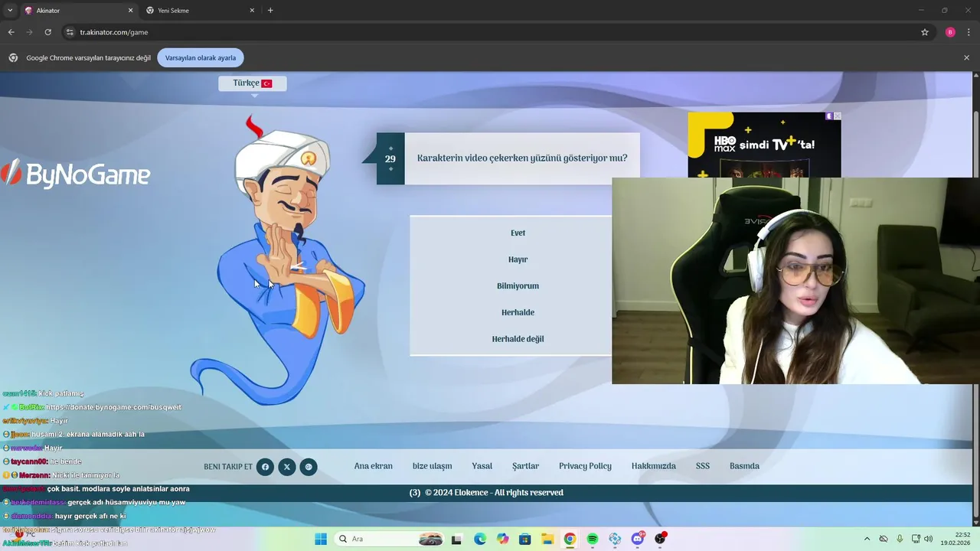
Task: Choose the Herhalde answer
Action: pos(518,312)
